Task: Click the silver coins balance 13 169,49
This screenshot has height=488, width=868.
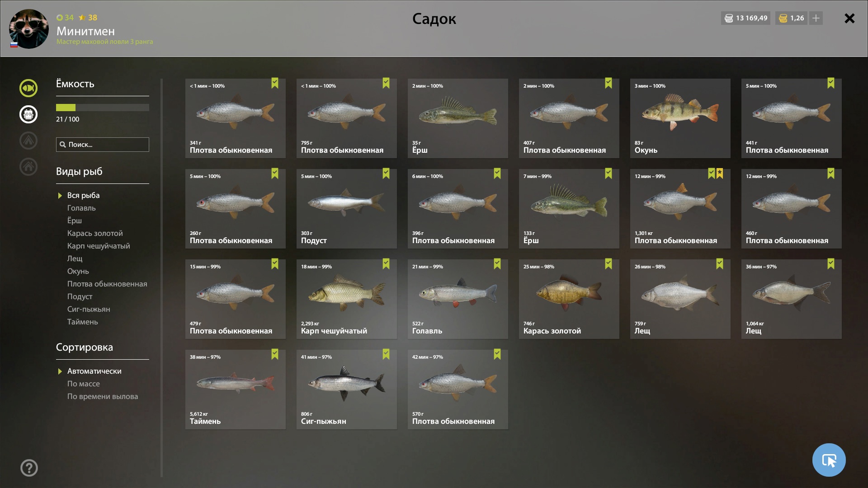Action: coord(746,18)
